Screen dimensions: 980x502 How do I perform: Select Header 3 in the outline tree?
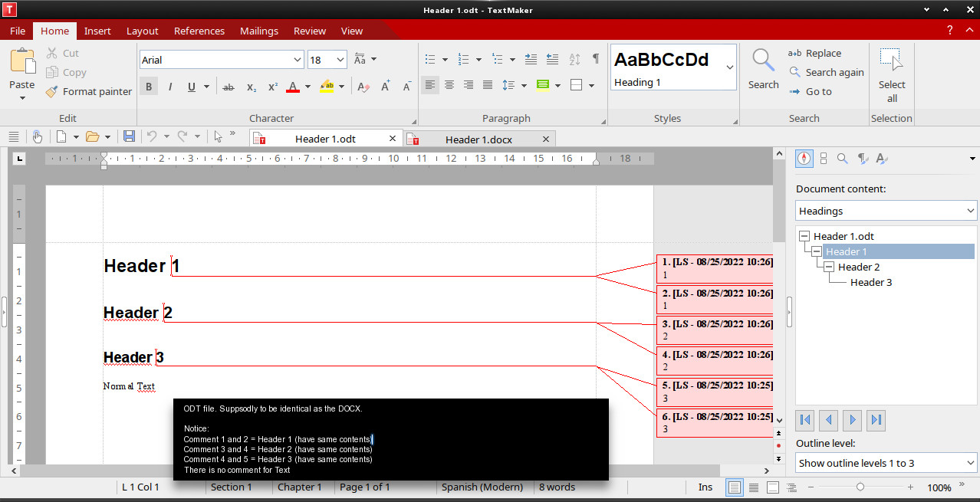click(870, 282)
